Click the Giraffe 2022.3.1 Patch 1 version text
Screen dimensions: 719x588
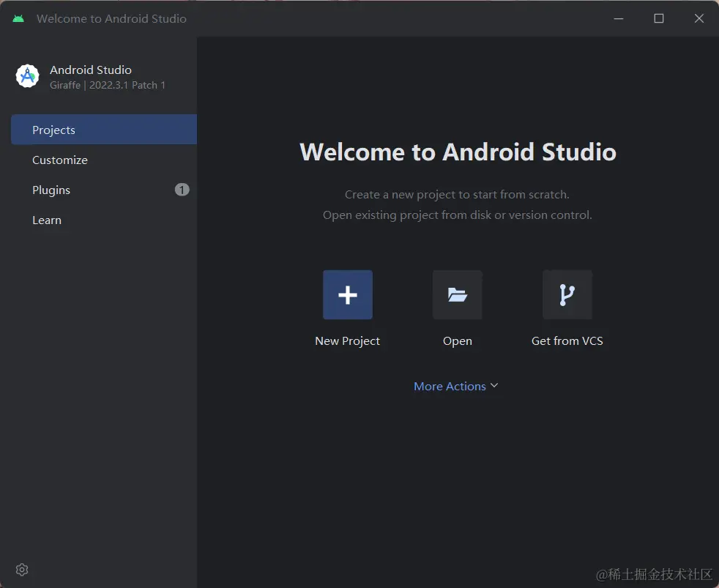(x=108, y=86)
